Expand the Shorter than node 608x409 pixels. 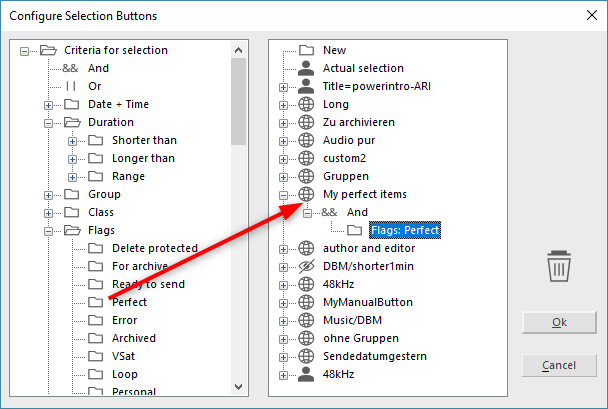[72, 141]
